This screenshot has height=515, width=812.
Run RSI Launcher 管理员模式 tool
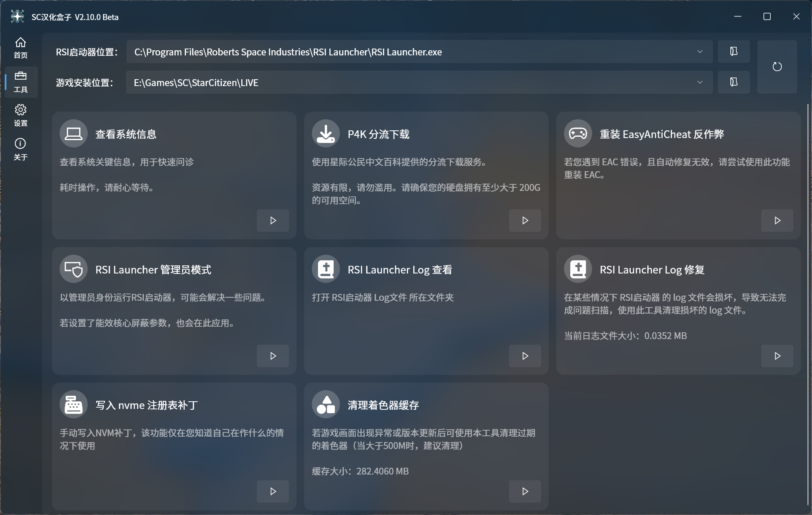point(273,356)
